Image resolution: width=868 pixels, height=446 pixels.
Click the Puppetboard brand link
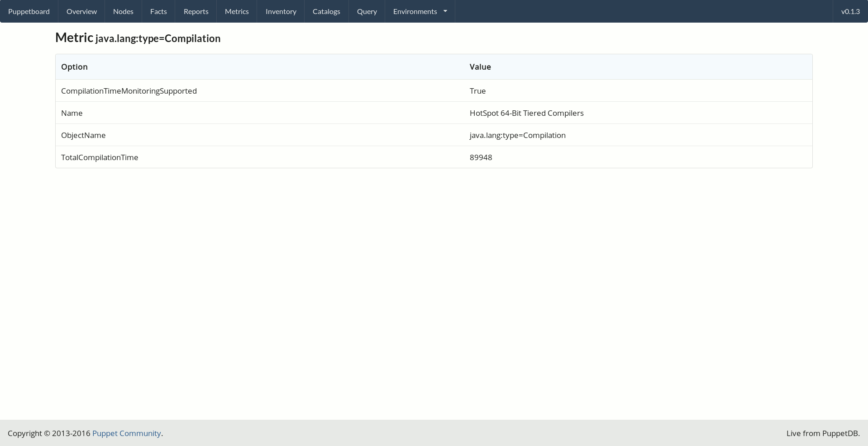coord(29,11)
